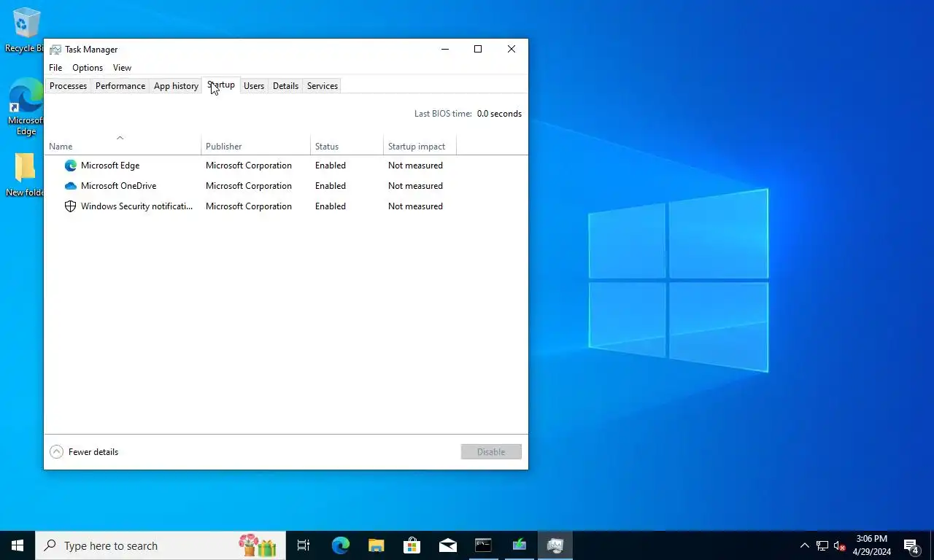Open Recycle Bin on the desktop
The height and width of the screenshot is (560, 934).
(26, 30)
